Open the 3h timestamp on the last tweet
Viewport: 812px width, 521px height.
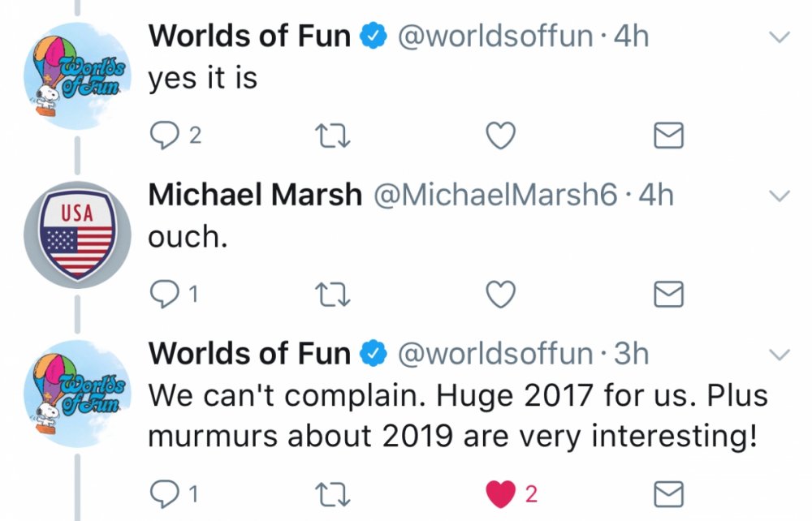pyautogui.click(x=632, y=354)
